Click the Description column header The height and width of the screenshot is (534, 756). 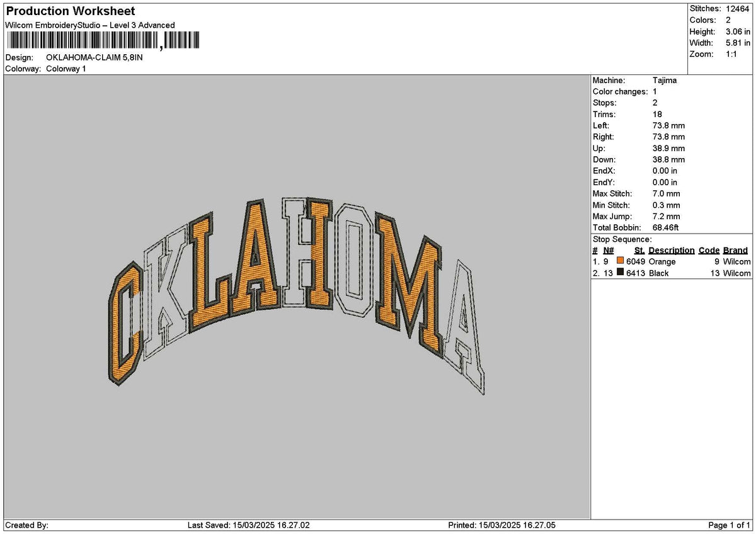click(672, 251)
